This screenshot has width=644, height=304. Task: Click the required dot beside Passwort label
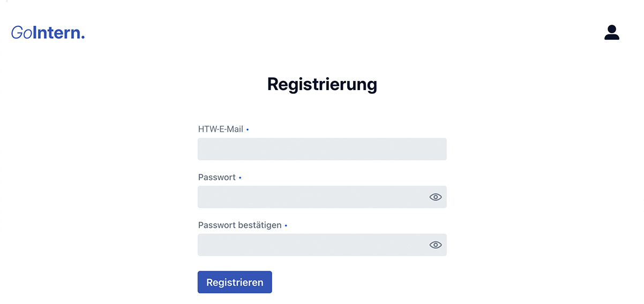tap(240, 178)
